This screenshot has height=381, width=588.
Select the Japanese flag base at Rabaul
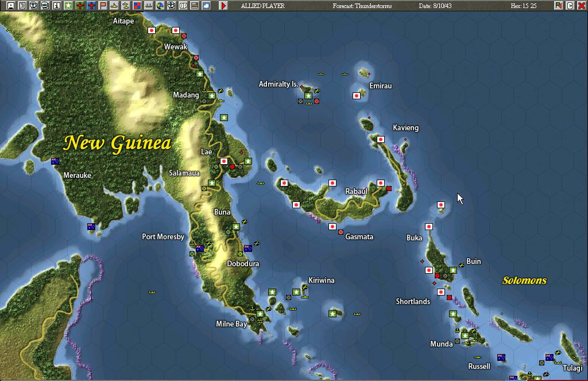click(381, 183)
